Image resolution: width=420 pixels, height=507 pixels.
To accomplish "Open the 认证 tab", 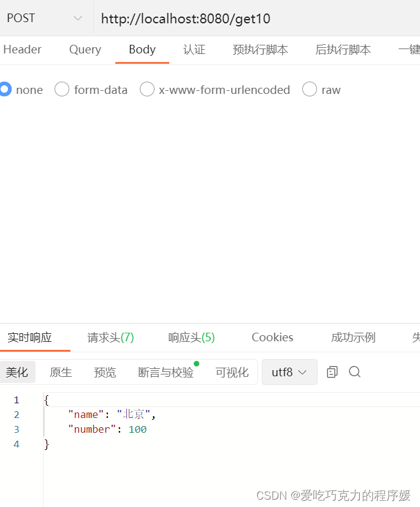I will pos(194,50).
